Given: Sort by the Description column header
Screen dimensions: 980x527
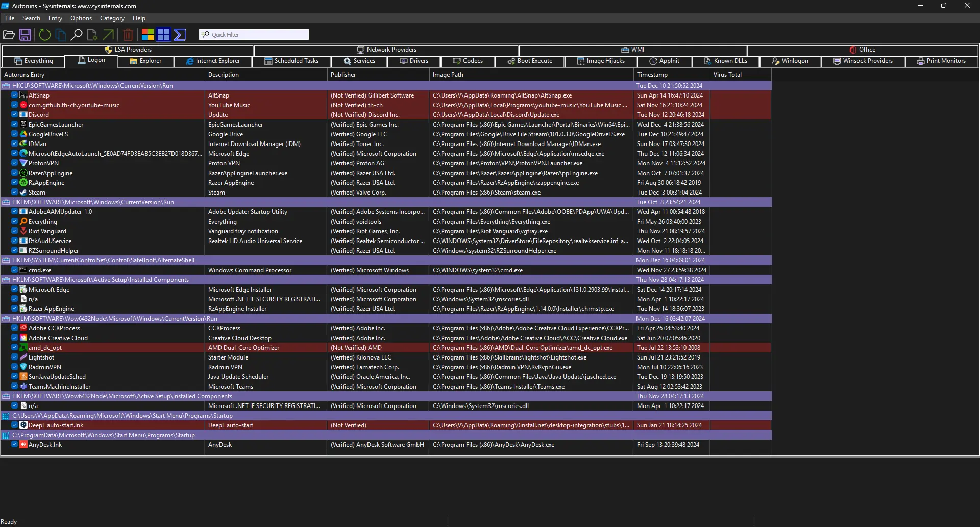Looking at the screenshot, I should [266, 75].
